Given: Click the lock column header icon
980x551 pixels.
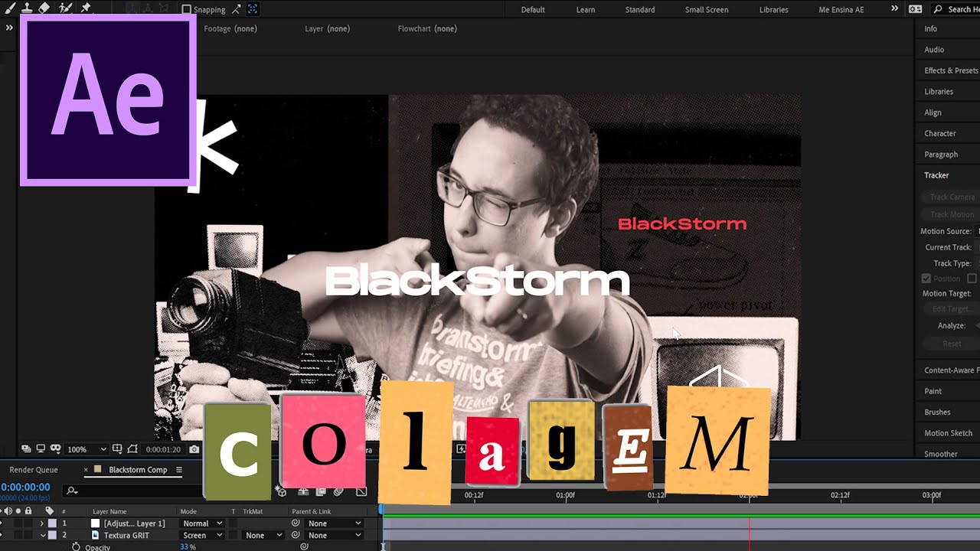Looking at the screenshot, I should point(28,511).
